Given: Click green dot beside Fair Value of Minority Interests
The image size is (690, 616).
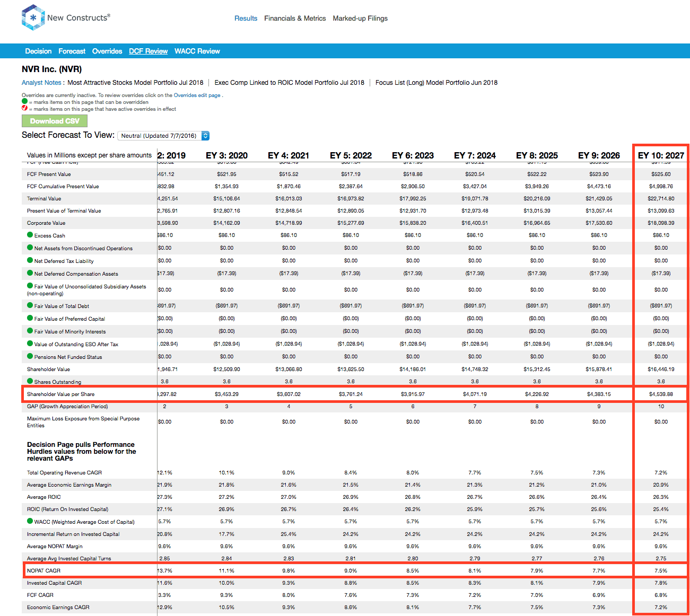Looking at the screenshot, I should pyautogui.click(x=30, y=331).
